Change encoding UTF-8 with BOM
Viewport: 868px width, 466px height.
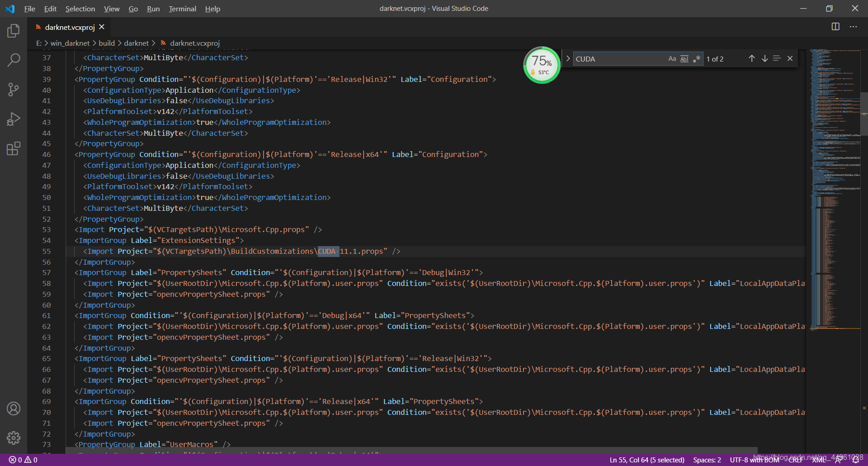pyautogui.click(x=755, y=460)
